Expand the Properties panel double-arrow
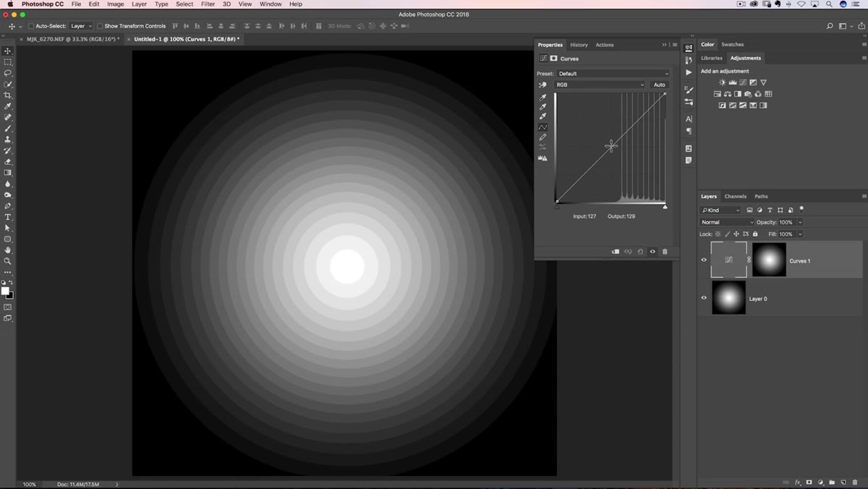 click(665, 45)
